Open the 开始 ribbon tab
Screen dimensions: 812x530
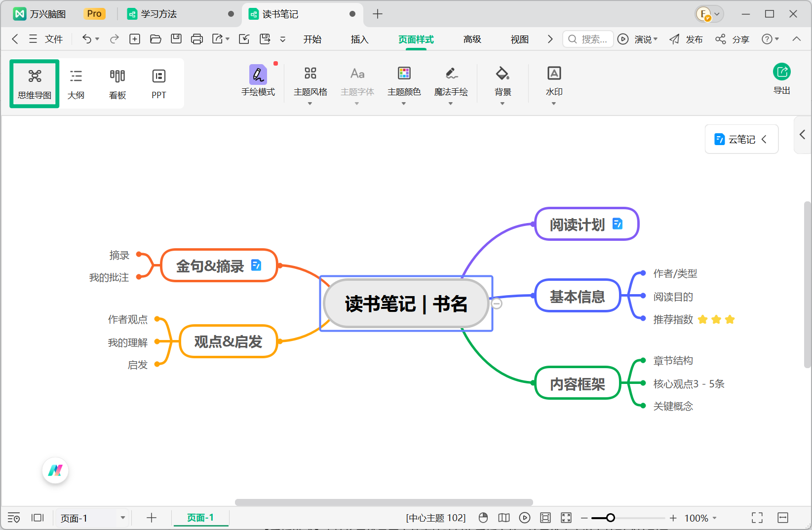312,39
